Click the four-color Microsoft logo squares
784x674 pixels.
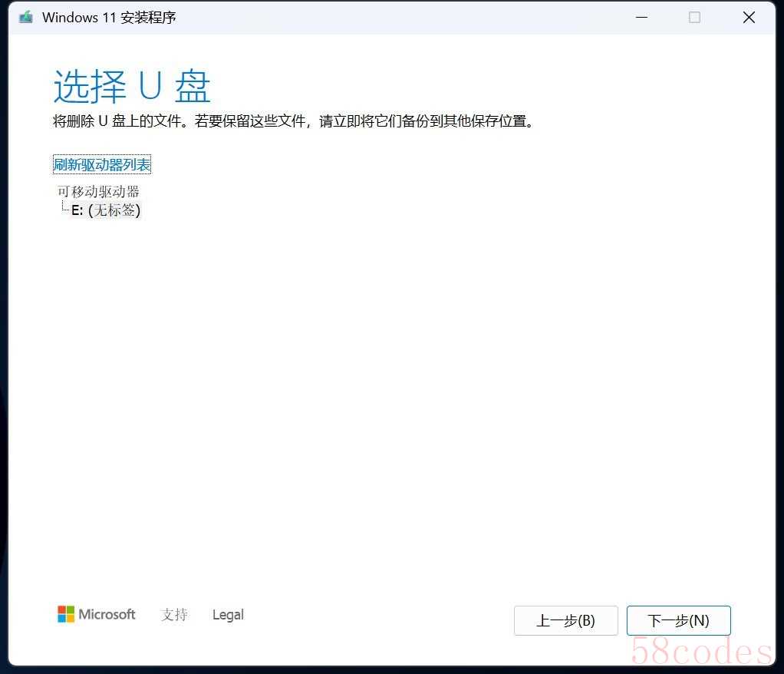click(66, 614)
